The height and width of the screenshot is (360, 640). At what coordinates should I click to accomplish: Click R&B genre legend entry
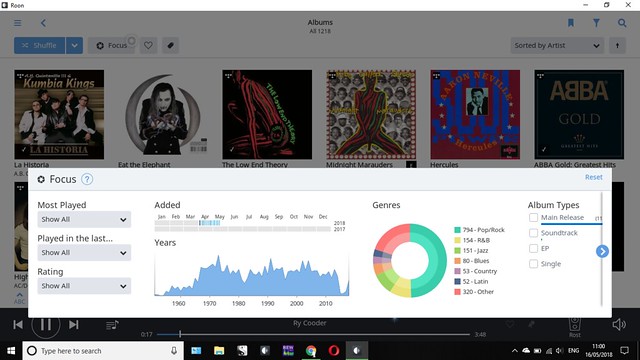click(x=472, y=240)
